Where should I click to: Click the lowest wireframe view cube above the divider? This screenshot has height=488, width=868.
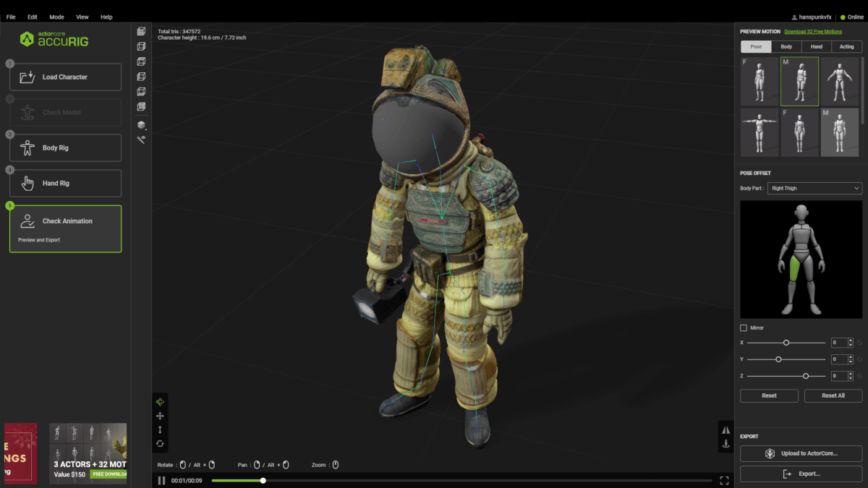pyautogui.click(x=141, y=107)
